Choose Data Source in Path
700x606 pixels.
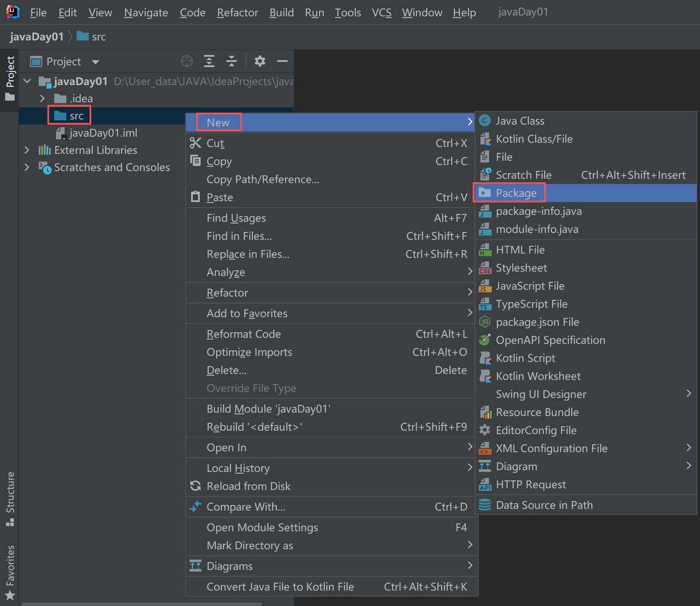[x=586, y=505]
